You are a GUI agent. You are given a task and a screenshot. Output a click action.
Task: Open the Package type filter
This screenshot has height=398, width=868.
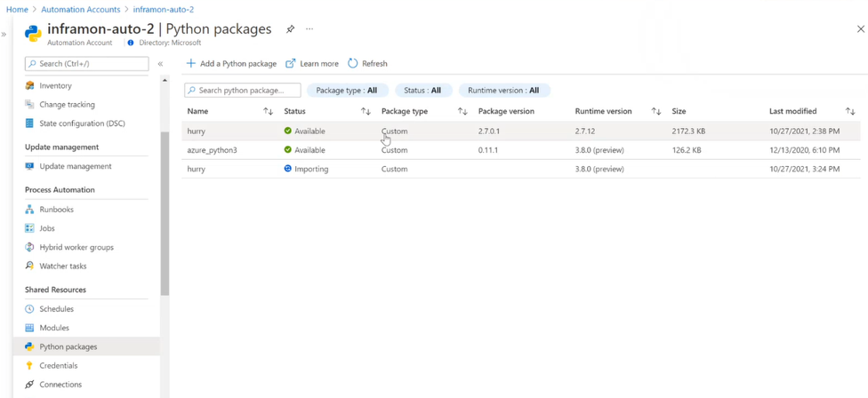coord(346,91)
